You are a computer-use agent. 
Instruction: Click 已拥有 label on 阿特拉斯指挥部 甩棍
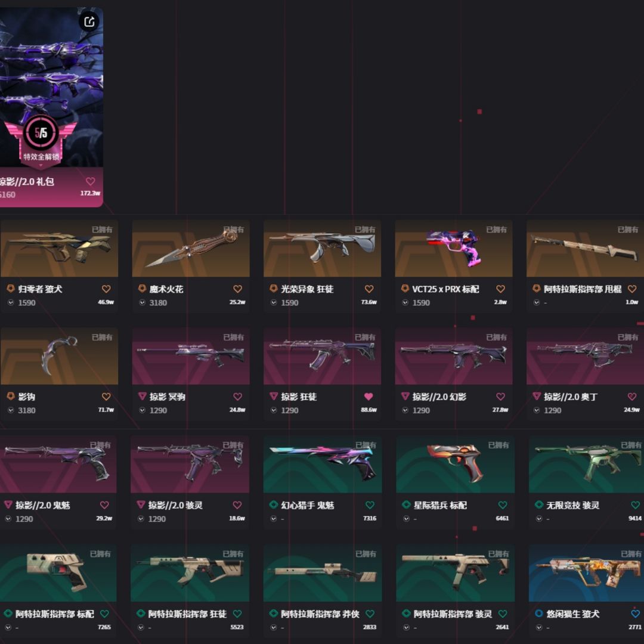click(x=628, y=230)
